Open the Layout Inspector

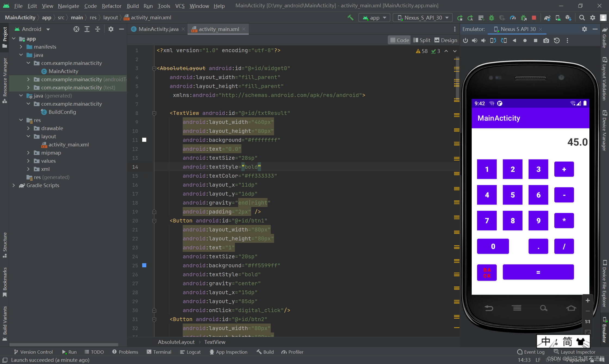(574, 352)
